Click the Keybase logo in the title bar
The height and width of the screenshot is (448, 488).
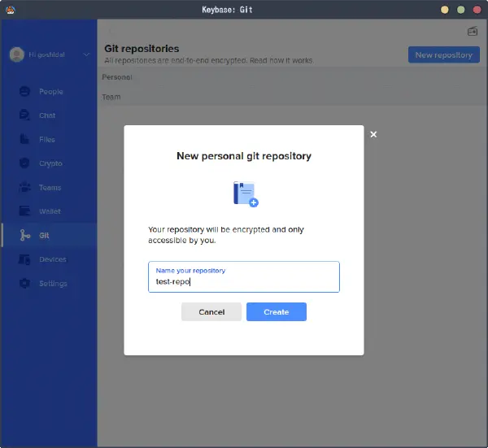[11, 10]
